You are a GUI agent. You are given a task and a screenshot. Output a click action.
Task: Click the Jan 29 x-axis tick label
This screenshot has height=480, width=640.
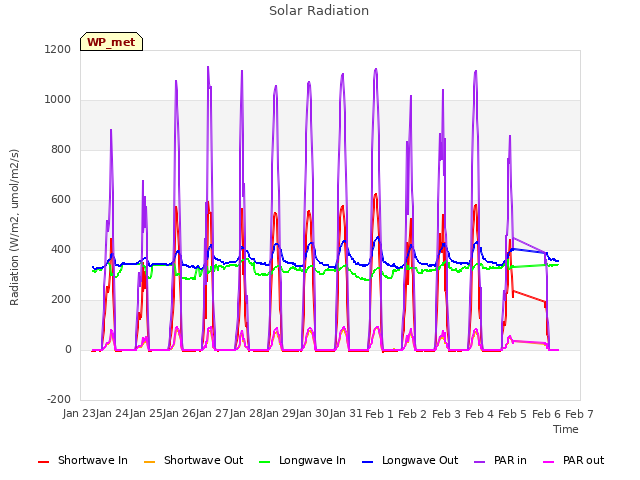point(279,413)
